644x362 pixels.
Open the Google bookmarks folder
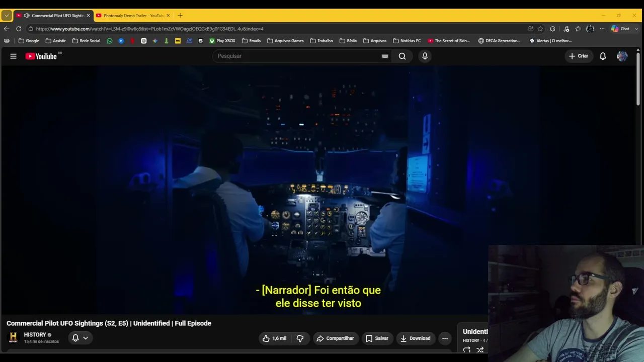tap(29, 41)
